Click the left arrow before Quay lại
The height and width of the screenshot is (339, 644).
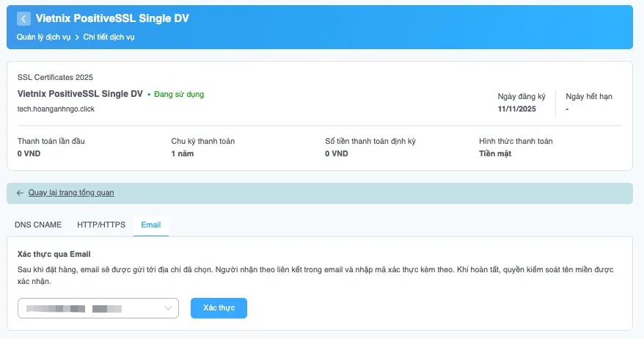tap(20, 193)
